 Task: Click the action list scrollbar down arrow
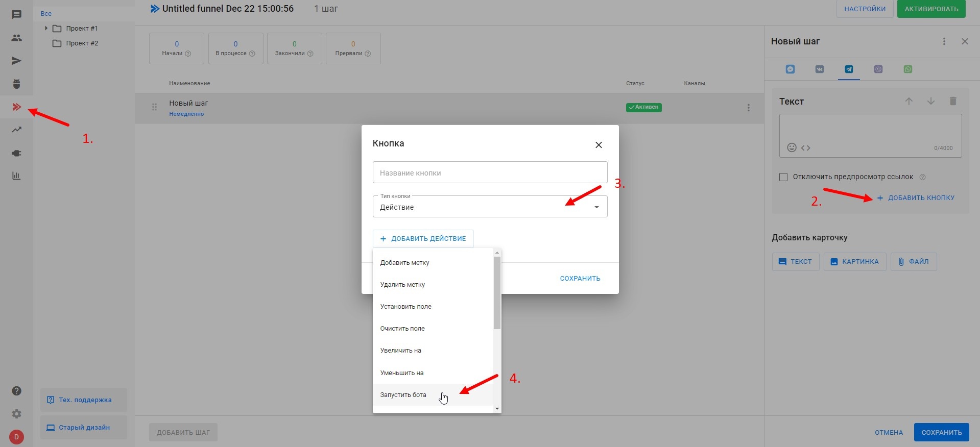tap(497, 409)
